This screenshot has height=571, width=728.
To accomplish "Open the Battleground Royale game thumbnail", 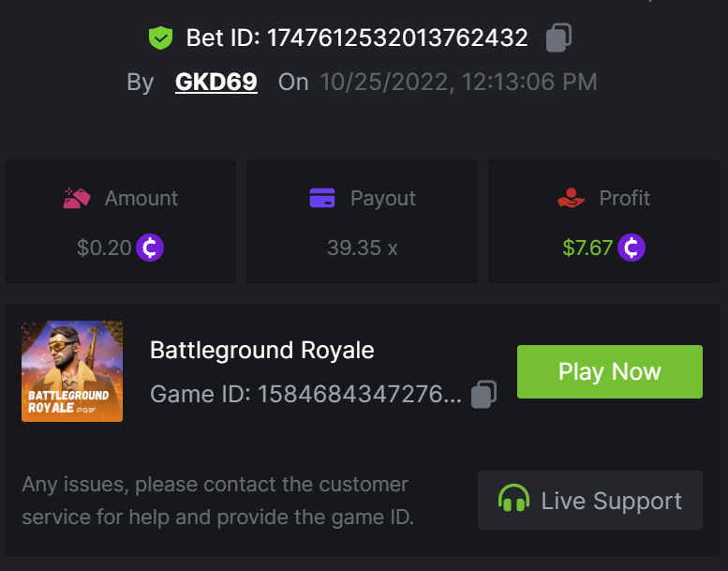I will 72,371.
